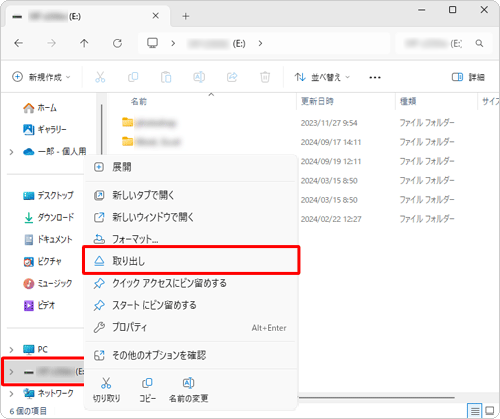Image resolution: width=500 pixels, height=419 pixels.
Task: Click the Paste clipboard icon in toolbar
Action: (166, 77)
